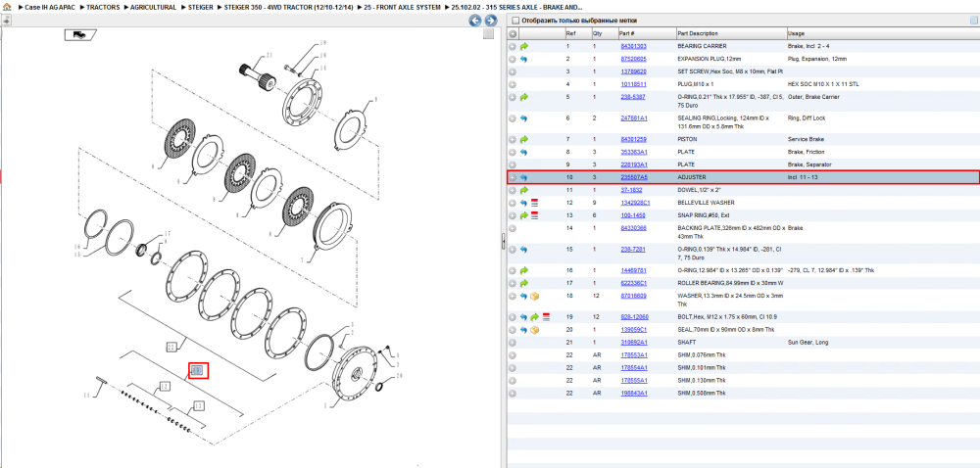Open the previous diagram with the back arrow

[475, 21]
